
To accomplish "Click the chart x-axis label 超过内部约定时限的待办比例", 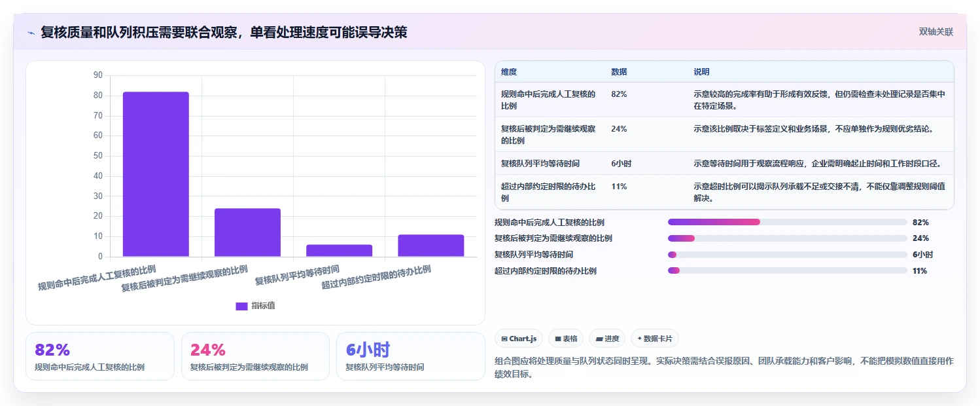I will coord(376,277).
